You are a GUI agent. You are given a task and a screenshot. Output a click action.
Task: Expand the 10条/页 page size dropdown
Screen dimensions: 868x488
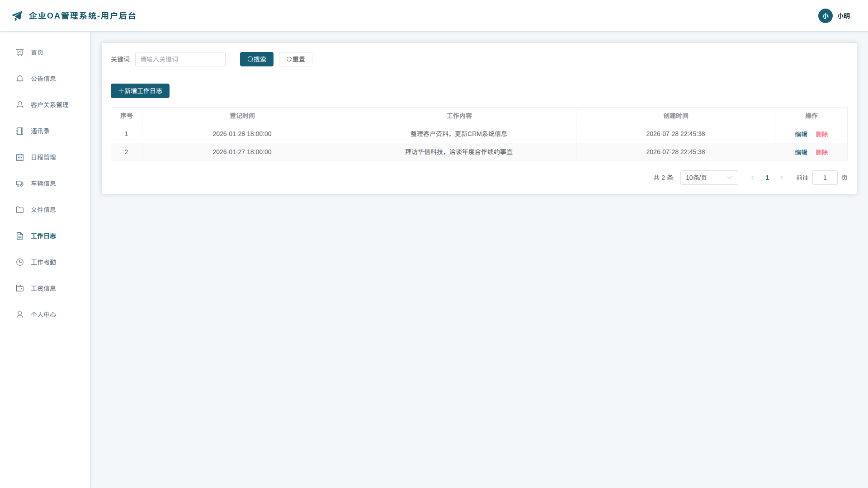click(709, 178)
